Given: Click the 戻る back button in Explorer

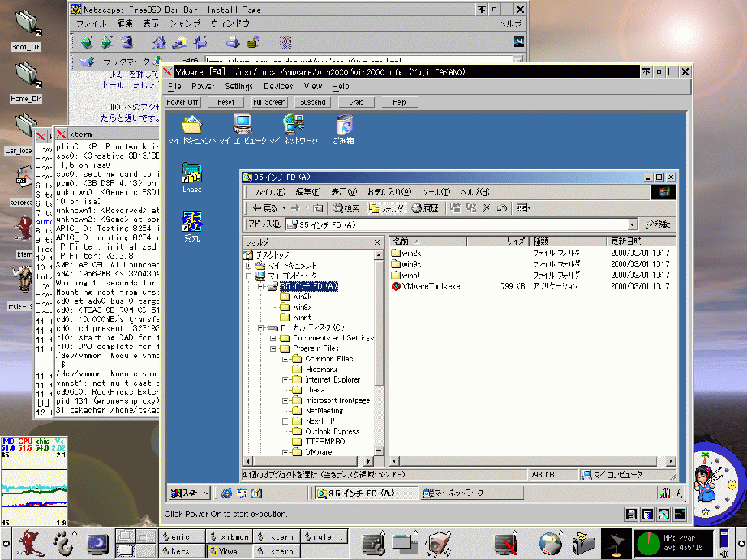Looking at the screenshot, I should [264, 208].
